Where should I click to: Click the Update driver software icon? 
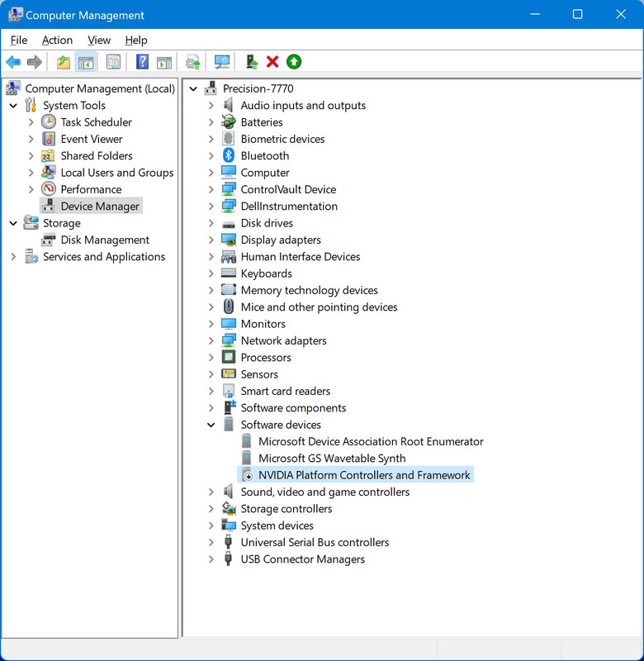193,62
